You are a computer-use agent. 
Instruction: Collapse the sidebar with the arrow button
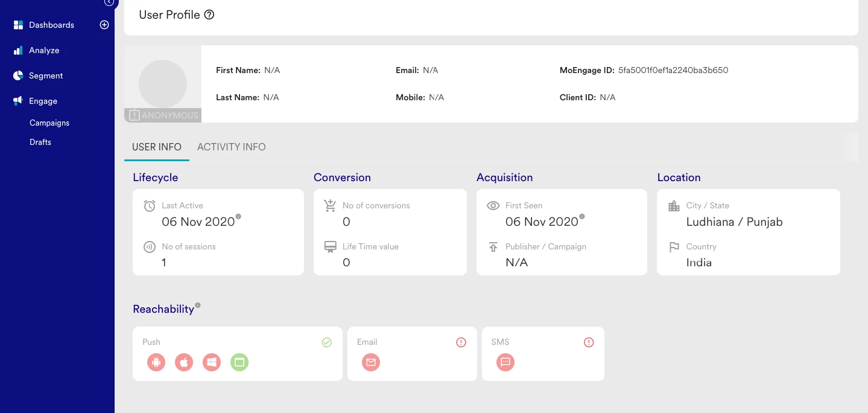[109, 2]
